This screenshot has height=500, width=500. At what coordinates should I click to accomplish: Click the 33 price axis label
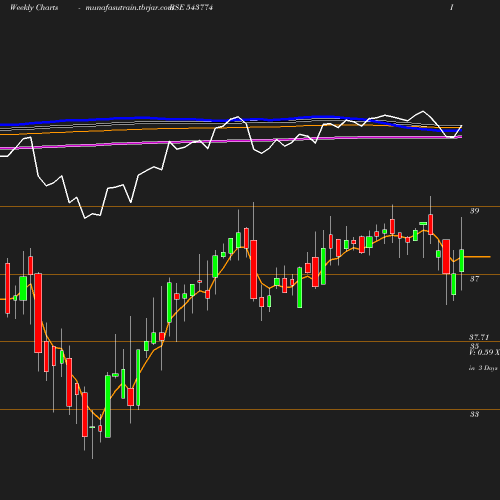click(474, 414)
